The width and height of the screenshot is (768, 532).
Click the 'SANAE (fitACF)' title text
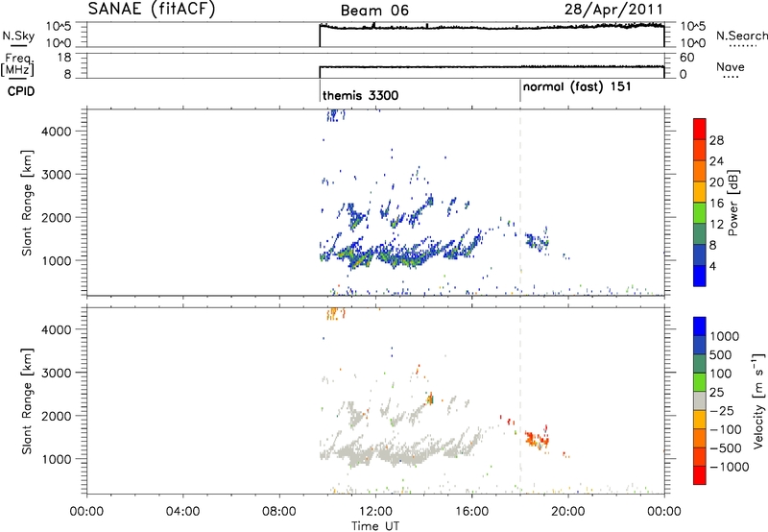click(152, 10)
